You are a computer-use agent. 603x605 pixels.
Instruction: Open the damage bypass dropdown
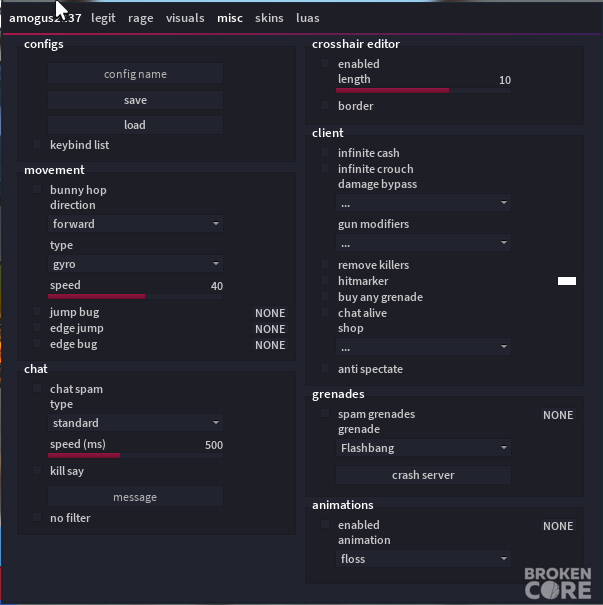tap(424, 203)
